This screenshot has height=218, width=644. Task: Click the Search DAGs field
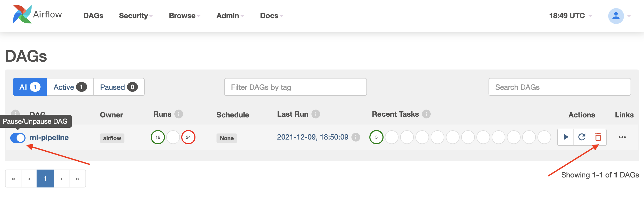[560, 87]
